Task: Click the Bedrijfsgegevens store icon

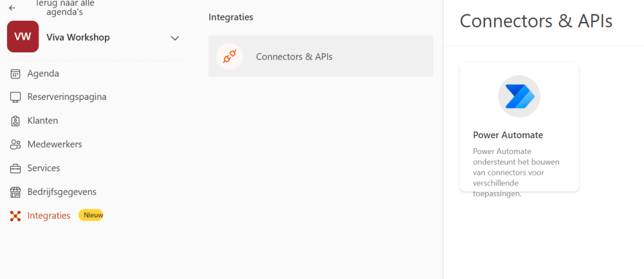Action: pos(16,192)
